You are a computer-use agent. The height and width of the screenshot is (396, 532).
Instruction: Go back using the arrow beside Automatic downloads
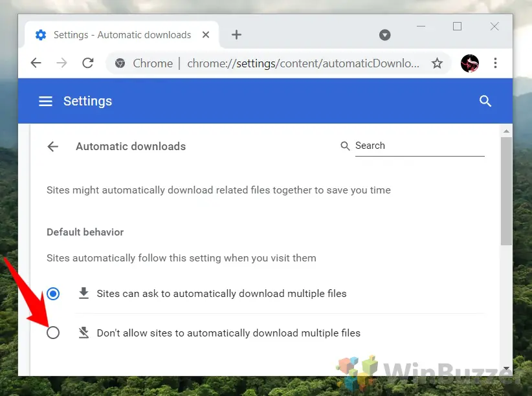[x=53, y=147]
